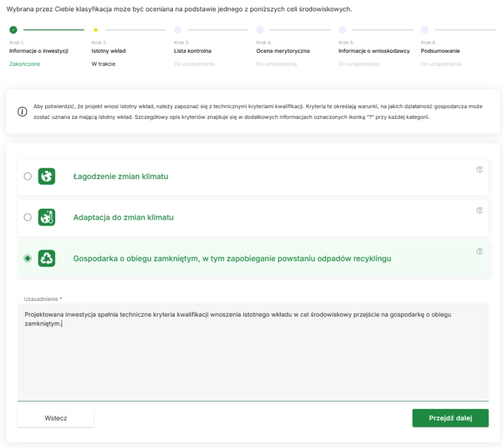This screenshot has width=503, height=448.
Task: Open the Ocena merytoryczna step
Action: click(x=283, y=51)
